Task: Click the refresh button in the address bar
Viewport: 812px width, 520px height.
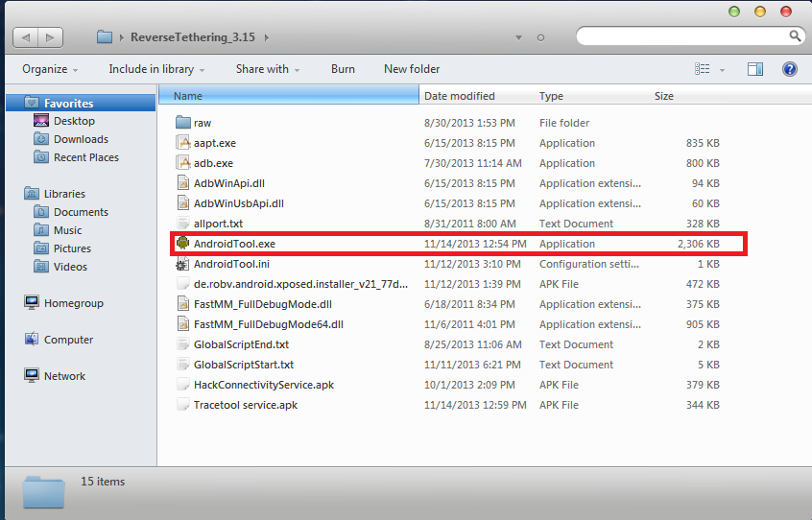Action: [x=540, y=37]
